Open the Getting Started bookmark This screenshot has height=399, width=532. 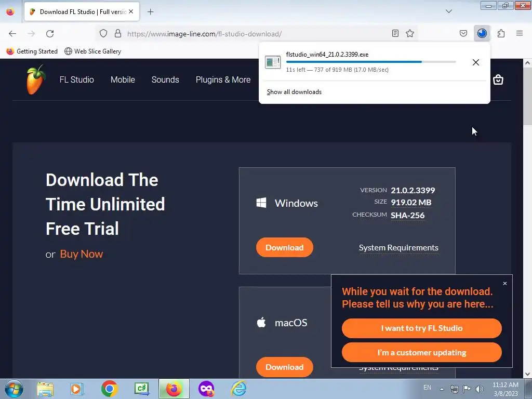coord(32,51)
